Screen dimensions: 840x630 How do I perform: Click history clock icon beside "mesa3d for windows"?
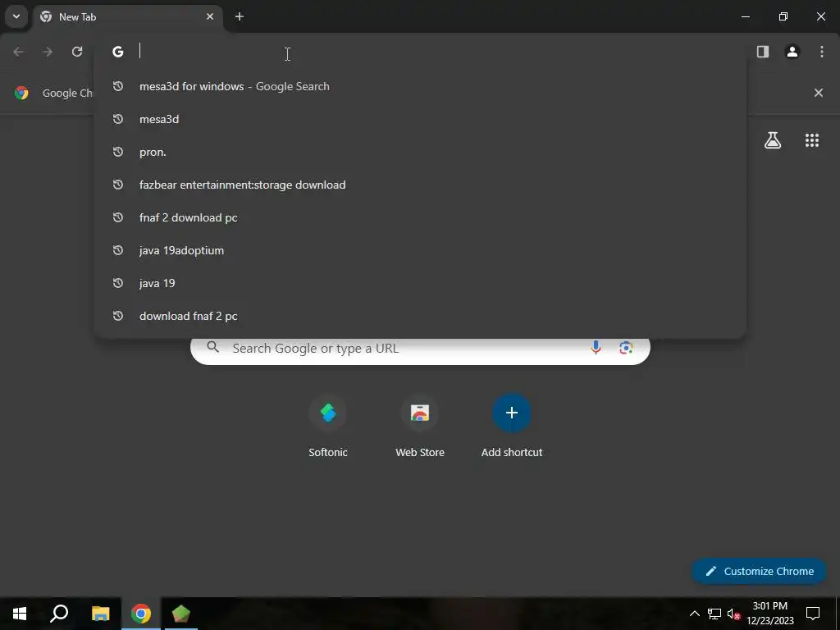[x=118, y=86]
